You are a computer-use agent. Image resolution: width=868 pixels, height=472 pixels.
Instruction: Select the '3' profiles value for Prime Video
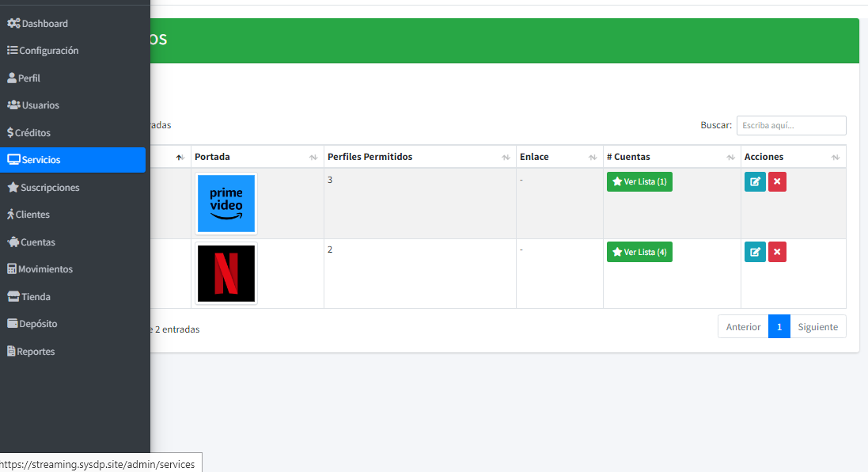pos(330,180)
